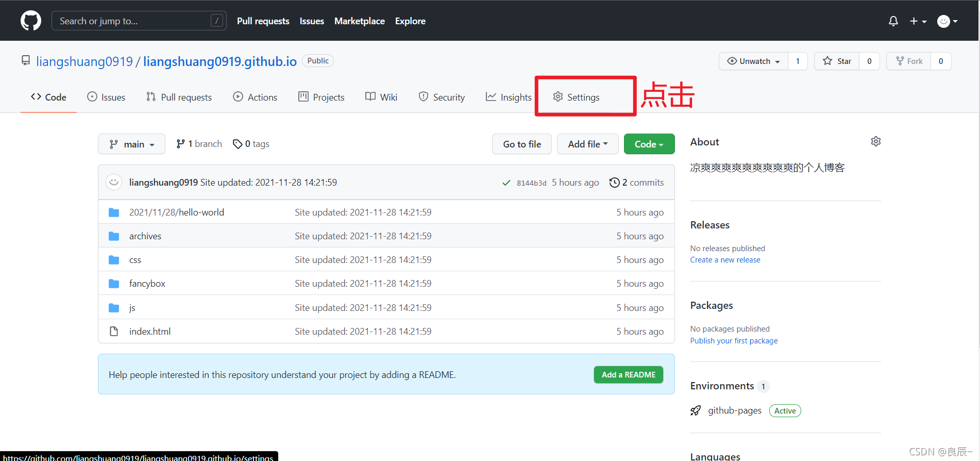Open the Settings tab

576,97
